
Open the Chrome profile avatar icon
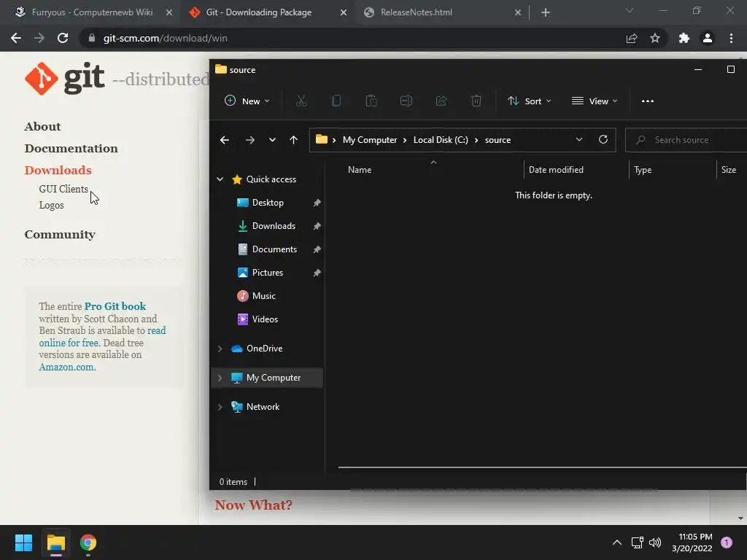pos(708,38)
